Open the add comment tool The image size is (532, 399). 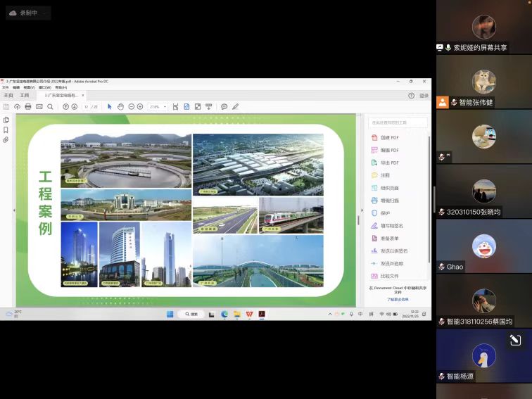(x=224, y=106)
